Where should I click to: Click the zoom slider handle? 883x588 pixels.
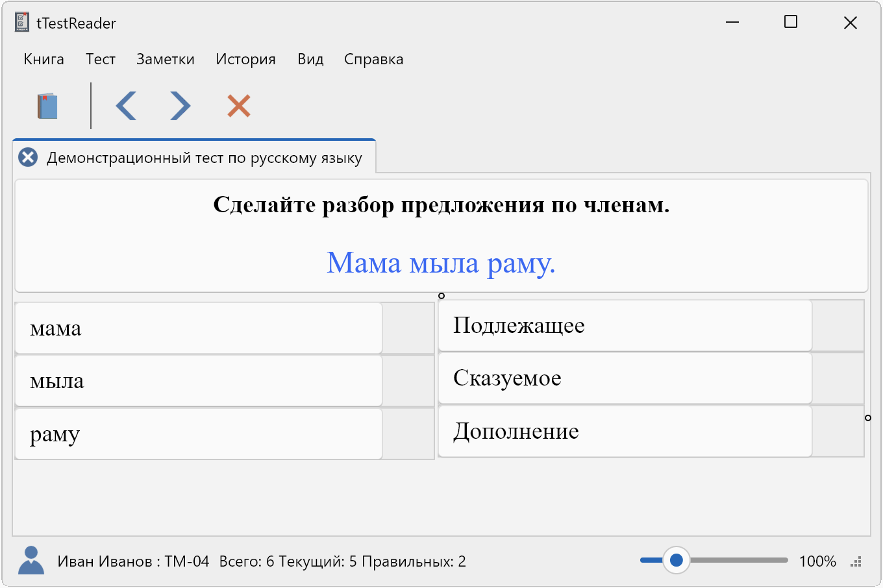coord(676,560)
